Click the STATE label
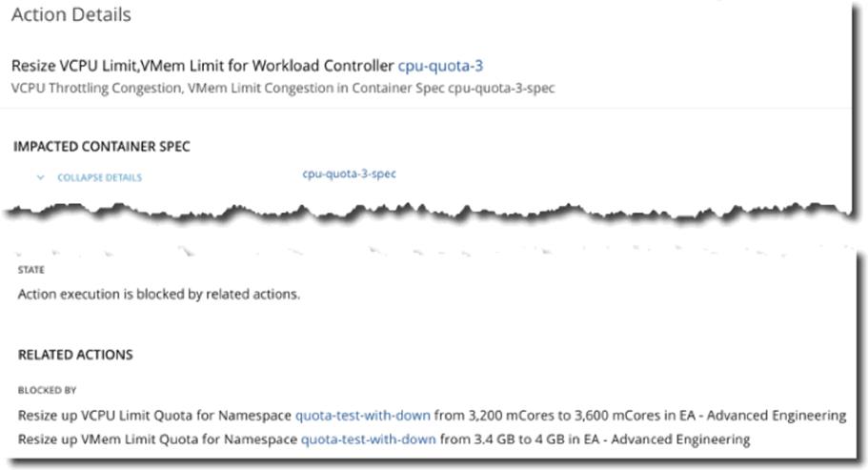 [31, 270]
